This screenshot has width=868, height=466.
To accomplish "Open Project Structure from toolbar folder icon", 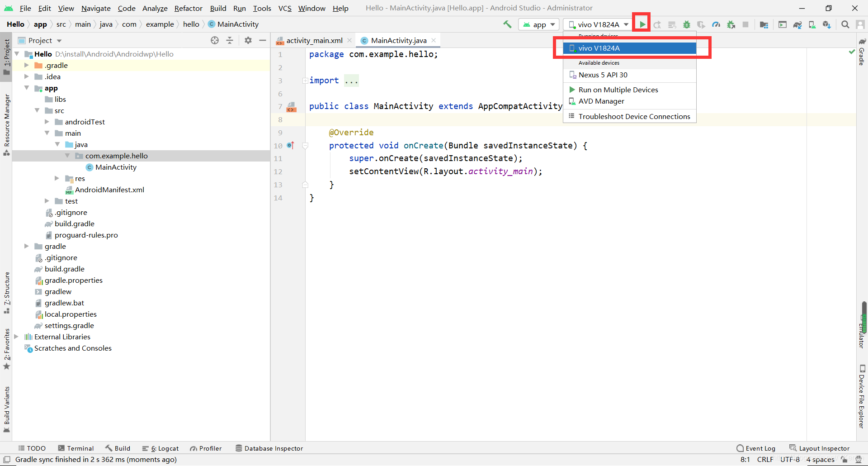I will point(764,24).
